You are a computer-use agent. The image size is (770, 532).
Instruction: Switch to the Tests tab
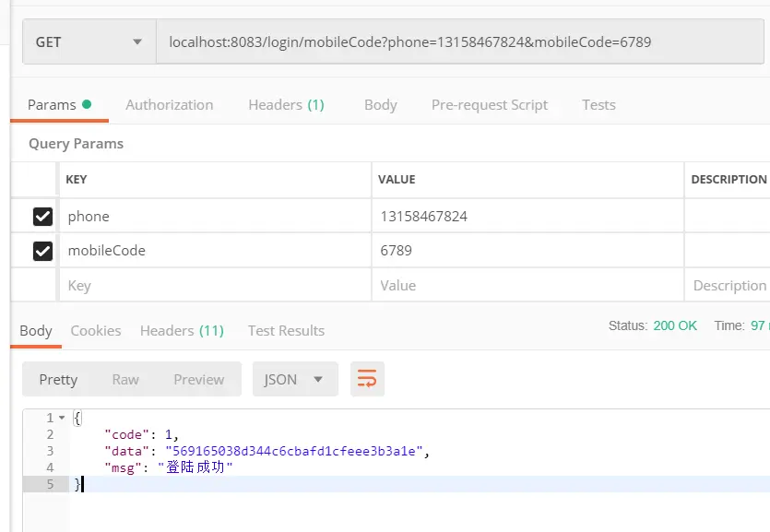[598, 105]
